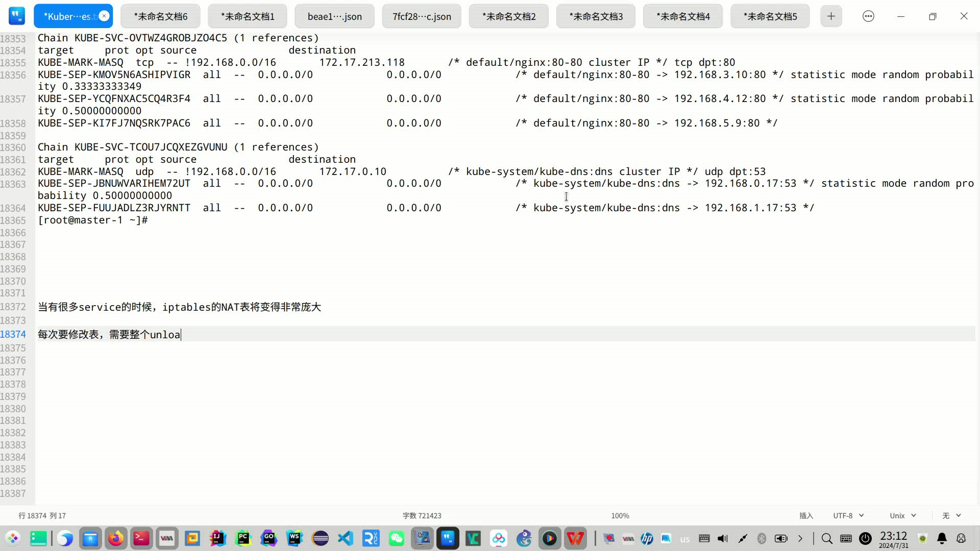Open the UTF-8 encoding dropdown
980x551 pixels.
tap(848, 516)
